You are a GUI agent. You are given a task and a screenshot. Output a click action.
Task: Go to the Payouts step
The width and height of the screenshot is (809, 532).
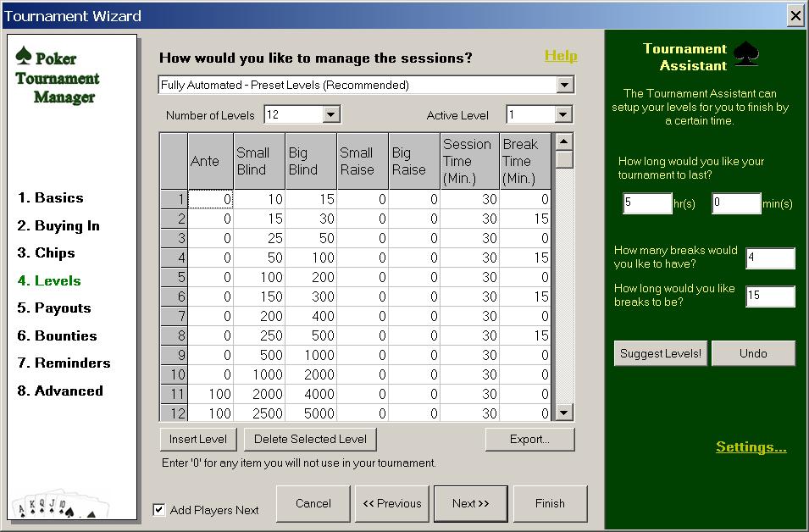click(x=55, y=308)
